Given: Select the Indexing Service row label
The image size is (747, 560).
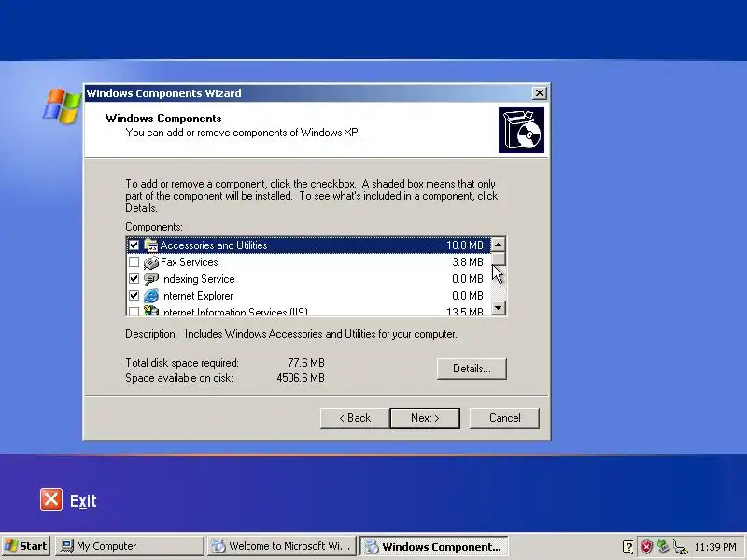Looking at the screenshot, I should 198,279.
